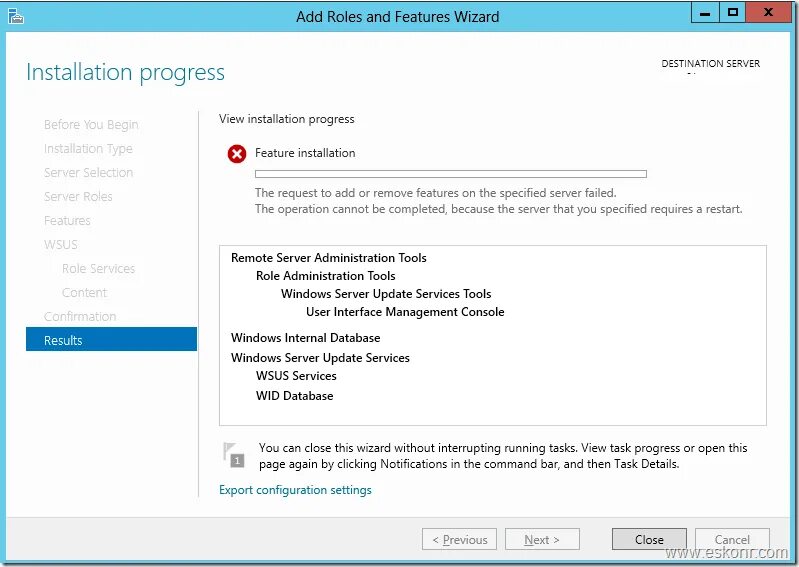Open Export configuration settings link
Viewport: 799px width, 567px height.
[x=295, y=490]
